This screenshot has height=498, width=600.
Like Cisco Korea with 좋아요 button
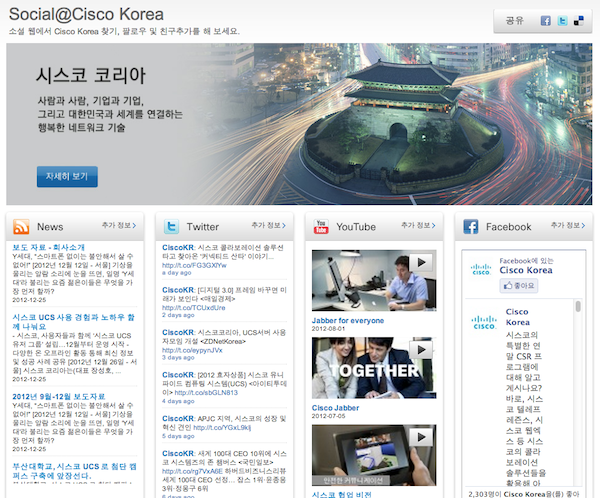tap(518, 286)
